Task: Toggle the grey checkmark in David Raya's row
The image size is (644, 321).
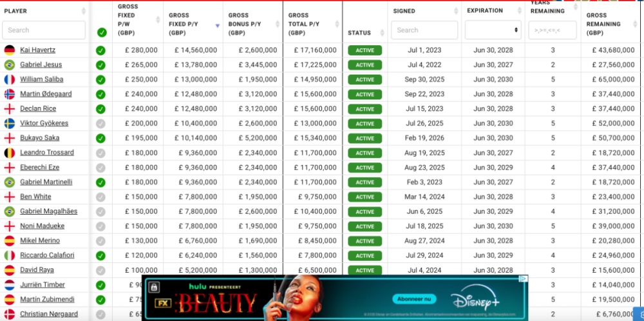Action: tap(100, 270)
